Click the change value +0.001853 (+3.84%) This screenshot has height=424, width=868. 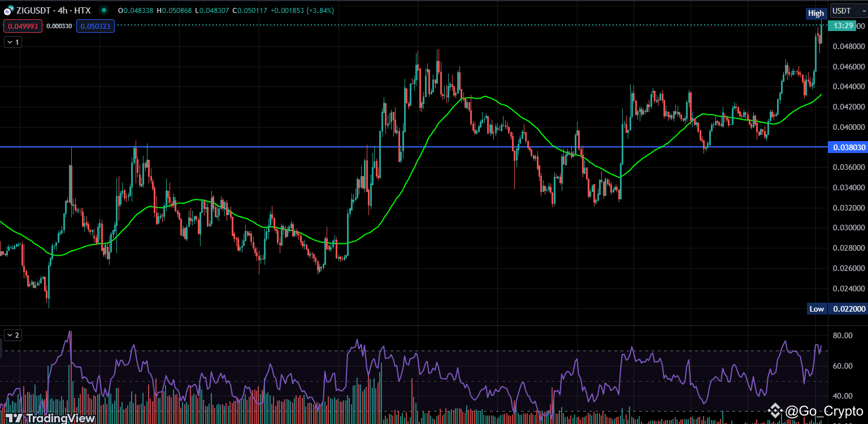[302, 11]
